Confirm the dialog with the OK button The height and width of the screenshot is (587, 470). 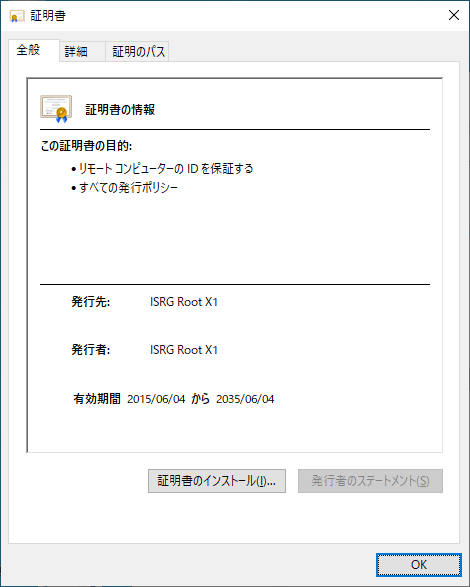pos(419,565)
